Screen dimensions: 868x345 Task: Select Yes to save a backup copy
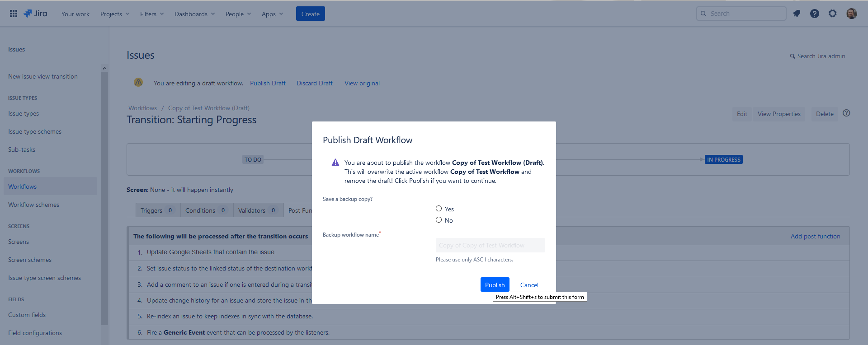pos(439,209)
